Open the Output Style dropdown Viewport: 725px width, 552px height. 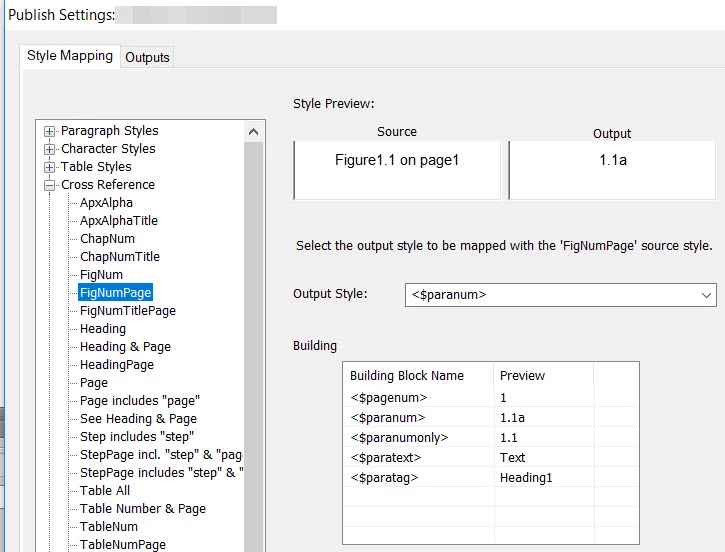pos(706,295)
